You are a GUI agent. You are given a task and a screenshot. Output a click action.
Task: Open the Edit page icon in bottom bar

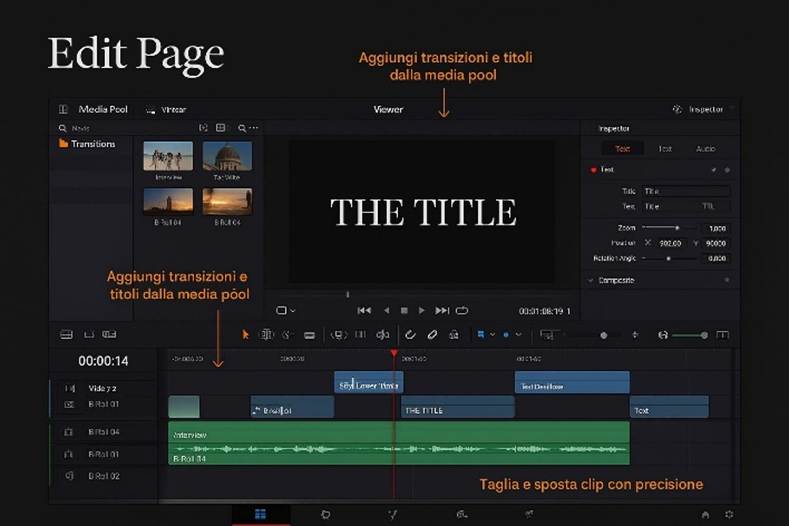[x=260, y=514]
